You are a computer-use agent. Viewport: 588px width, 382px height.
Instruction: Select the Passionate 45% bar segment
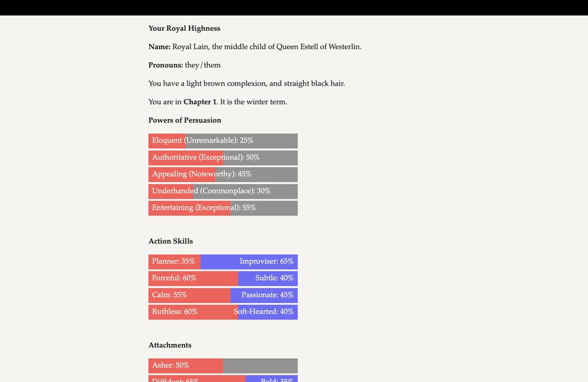point(265,295)
